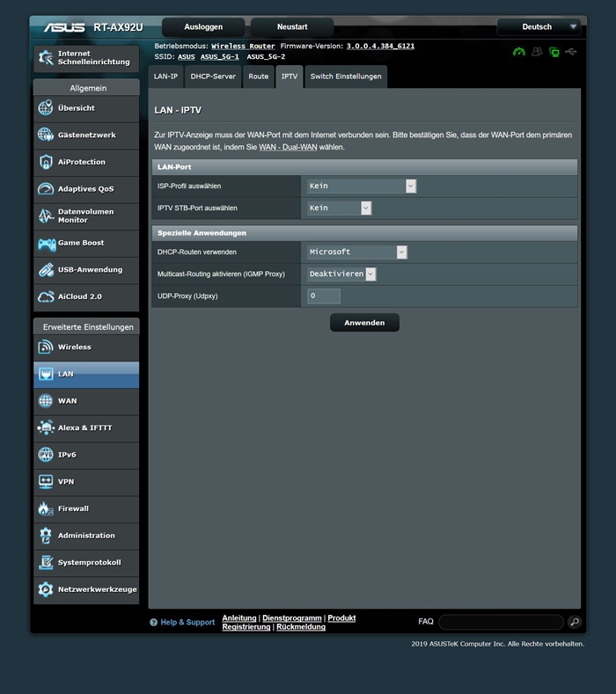Screen dimensions: 616x694
Task: Open the ISP-Profil auswählen dropdown
Action: tap(362, 186)
